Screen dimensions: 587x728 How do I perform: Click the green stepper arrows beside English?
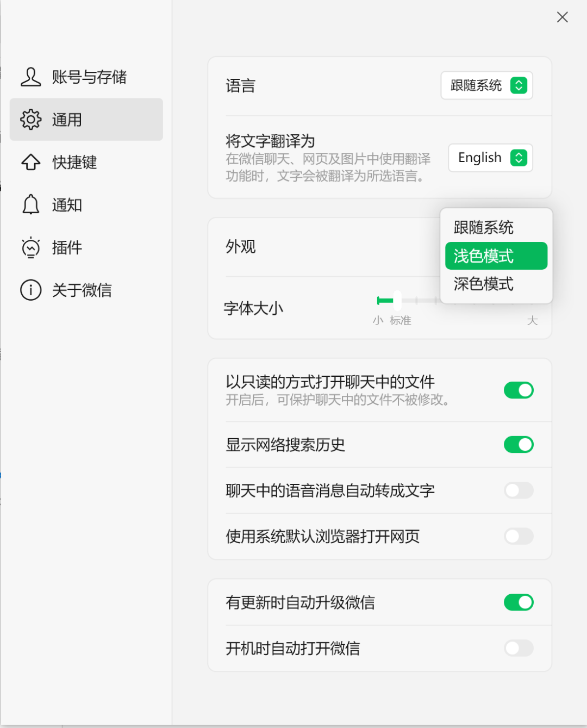point(519,158)
